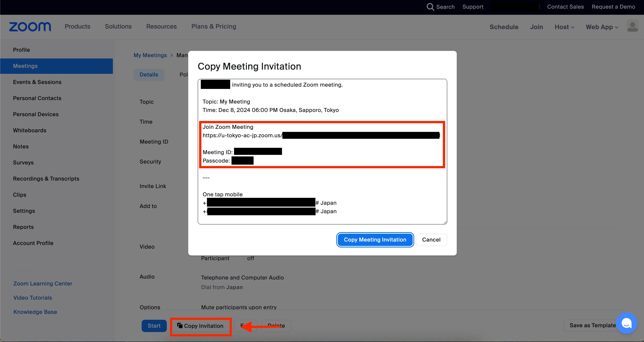Viewport: 644px width, 342px height.
Task: Open the user profile avatar icon
Action: tap(632, 27)
